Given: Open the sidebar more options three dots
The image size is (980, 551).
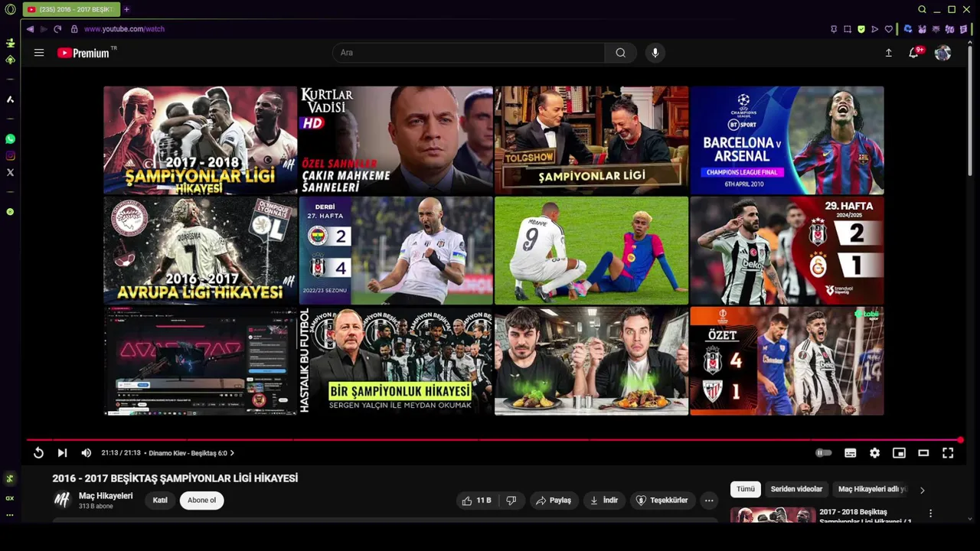Looking at the screenshot, I should coord(10,515).
